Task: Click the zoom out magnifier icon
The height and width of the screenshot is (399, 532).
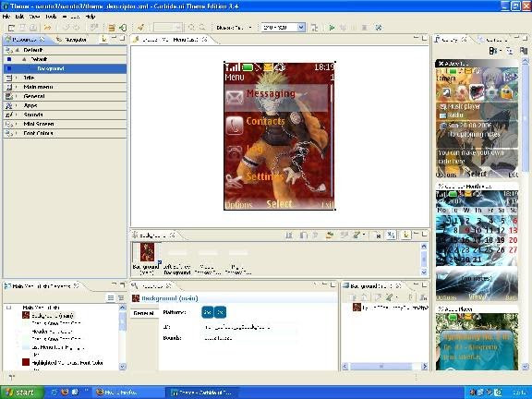Action: 202,28
